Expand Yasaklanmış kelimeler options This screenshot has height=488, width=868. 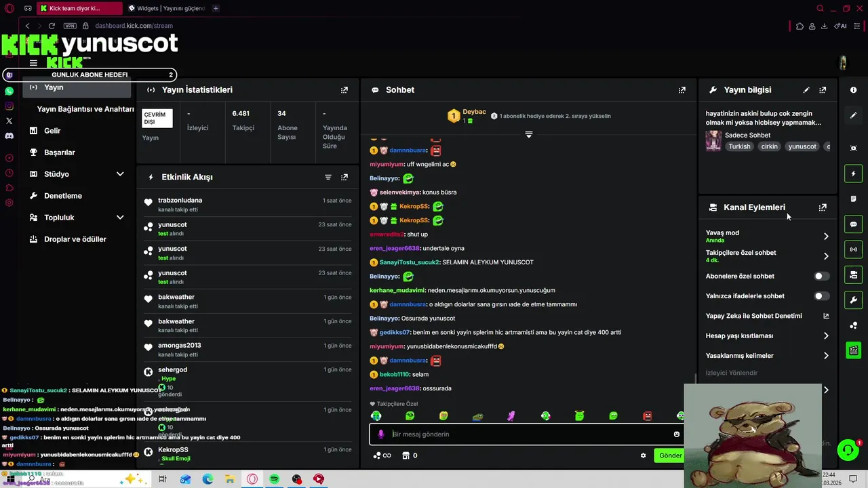pyautogui.click(x=825, y=356)
